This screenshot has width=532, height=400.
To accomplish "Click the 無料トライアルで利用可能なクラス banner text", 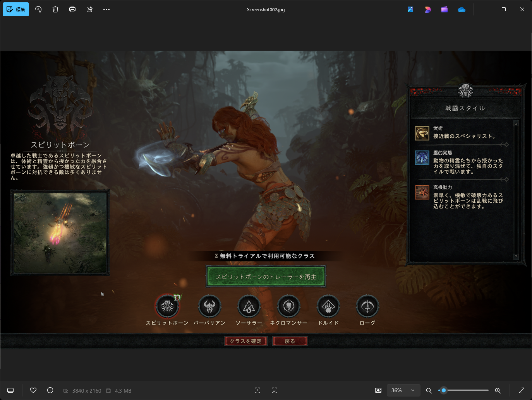I will coord(267,256).
